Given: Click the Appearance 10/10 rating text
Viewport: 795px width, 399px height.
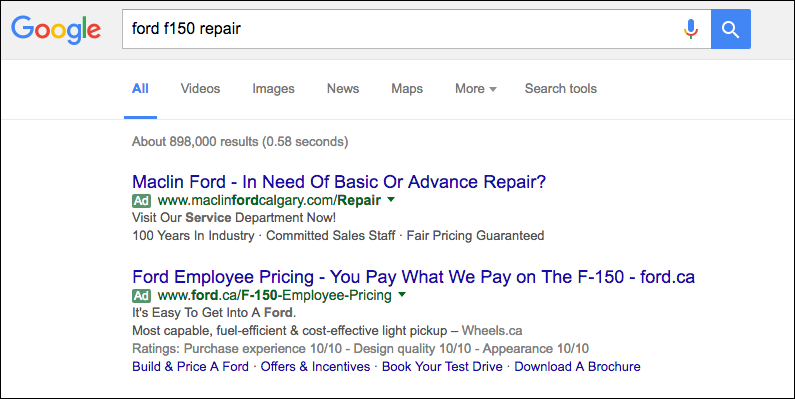Looking at the screenshot, I should click(535, 349).
